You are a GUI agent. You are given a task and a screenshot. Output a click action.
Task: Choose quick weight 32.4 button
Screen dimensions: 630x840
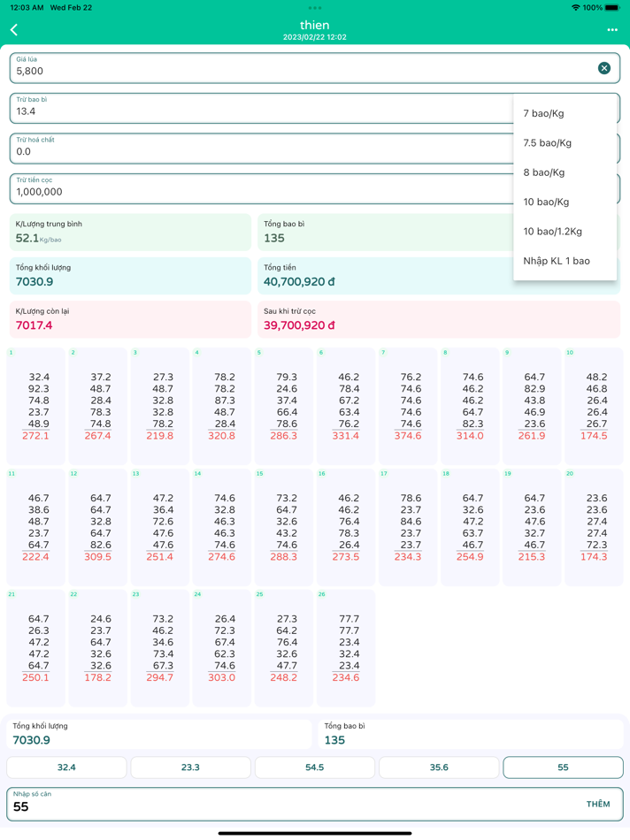point(66,767)
